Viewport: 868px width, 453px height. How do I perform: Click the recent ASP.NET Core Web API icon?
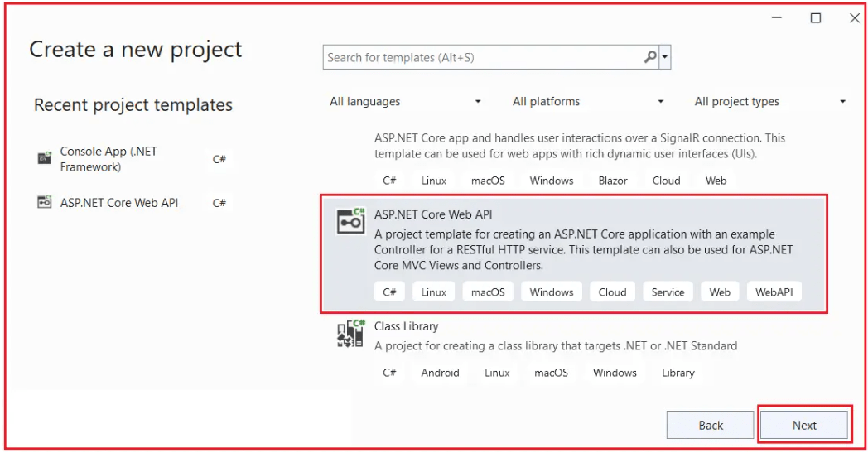(45, 202)
